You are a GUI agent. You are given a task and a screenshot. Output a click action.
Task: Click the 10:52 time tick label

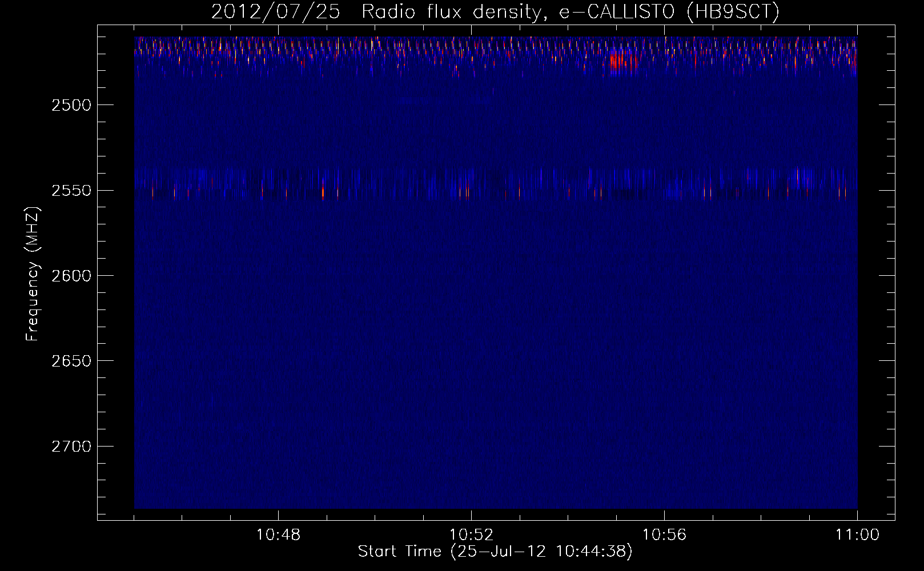[471, 535]
